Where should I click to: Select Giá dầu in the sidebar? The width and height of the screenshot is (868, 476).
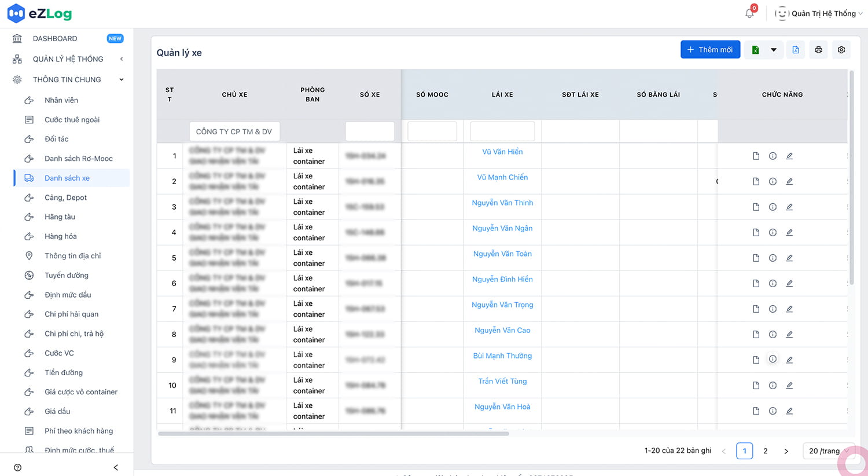click(x=57, y=412)
